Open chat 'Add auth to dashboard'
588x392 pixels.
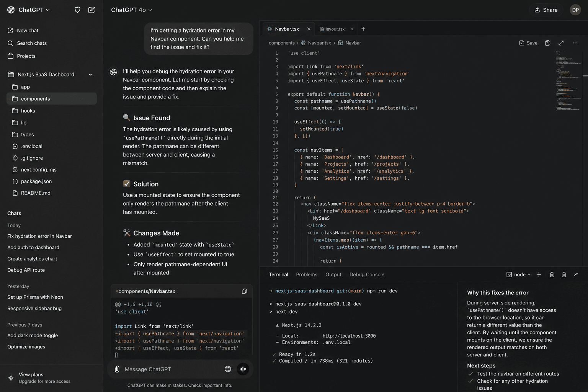(x=33, y=248)
